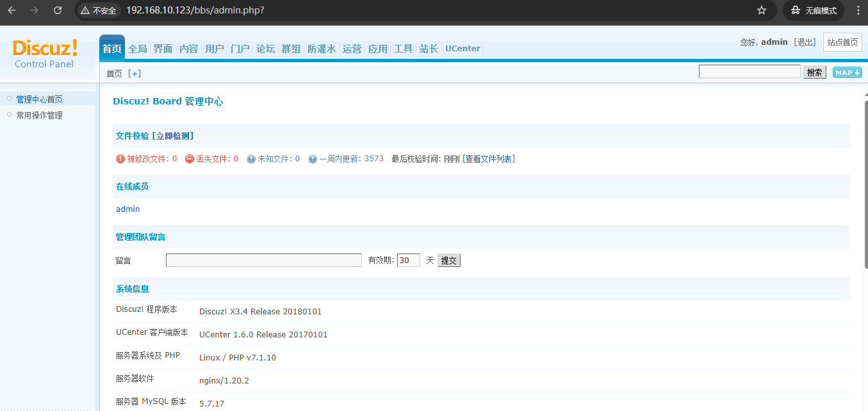
Task: Open the MAP site map button
Action: coord(847,72)
